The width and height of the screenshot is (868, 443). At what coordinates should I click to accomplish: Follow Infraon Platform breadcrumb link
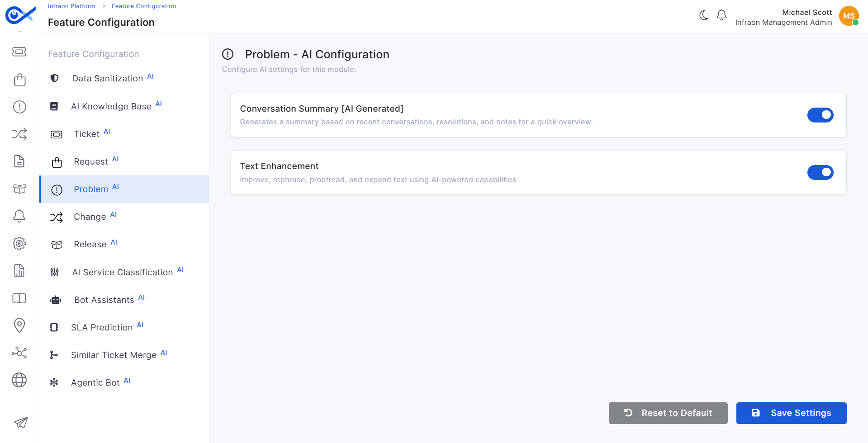71,6
